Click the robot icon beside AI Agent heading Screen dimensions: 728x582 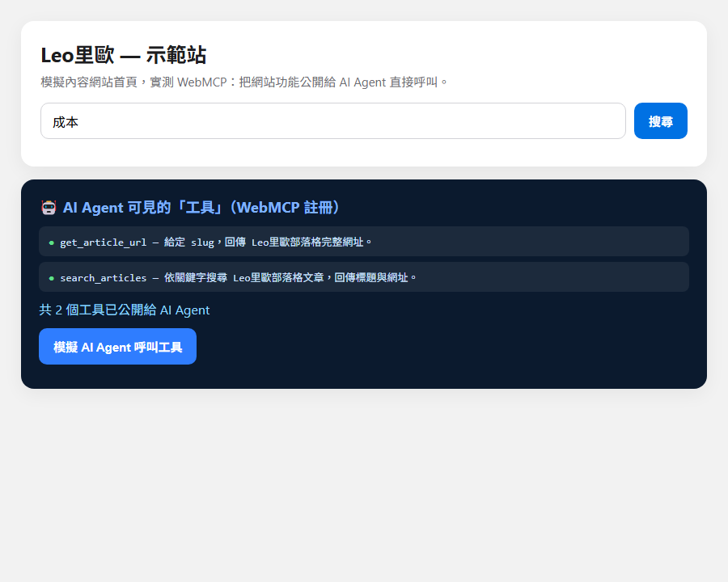(x=49, y=208)
